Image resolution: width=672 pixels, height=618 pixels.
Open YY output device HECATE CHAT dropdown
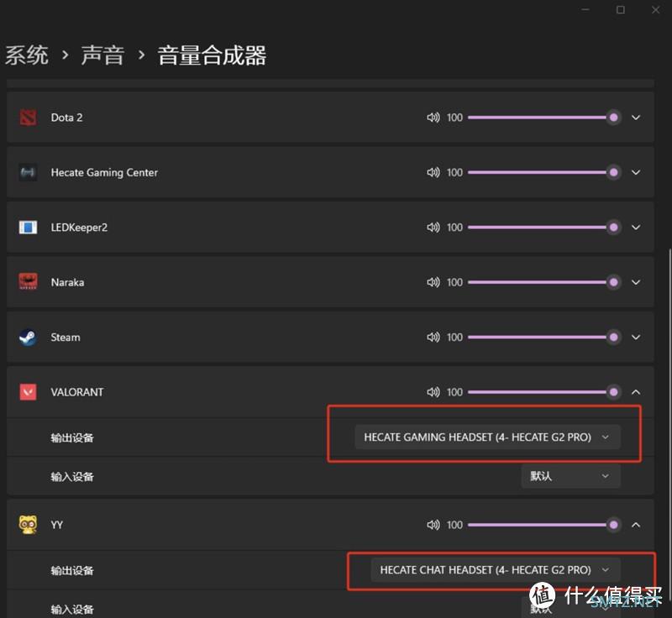pyautogui.click(x=496, y=570)
